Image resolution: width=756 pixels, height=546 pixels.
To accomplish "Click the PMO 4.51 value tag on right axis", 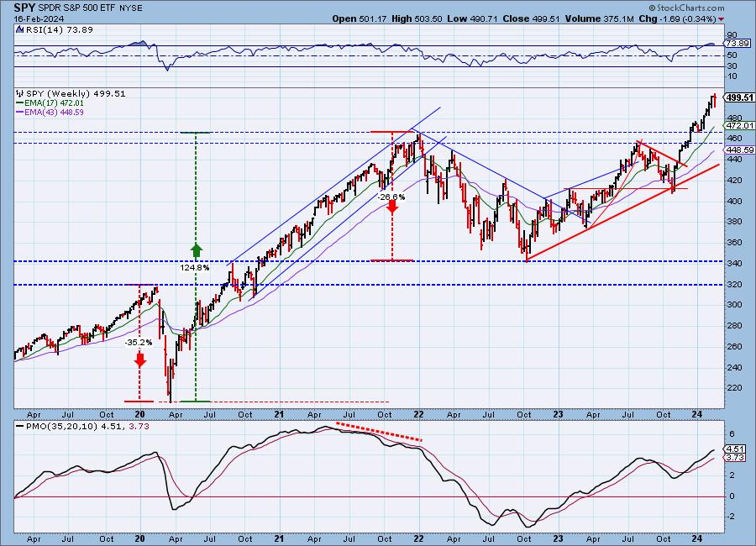I will click(736, 449).
